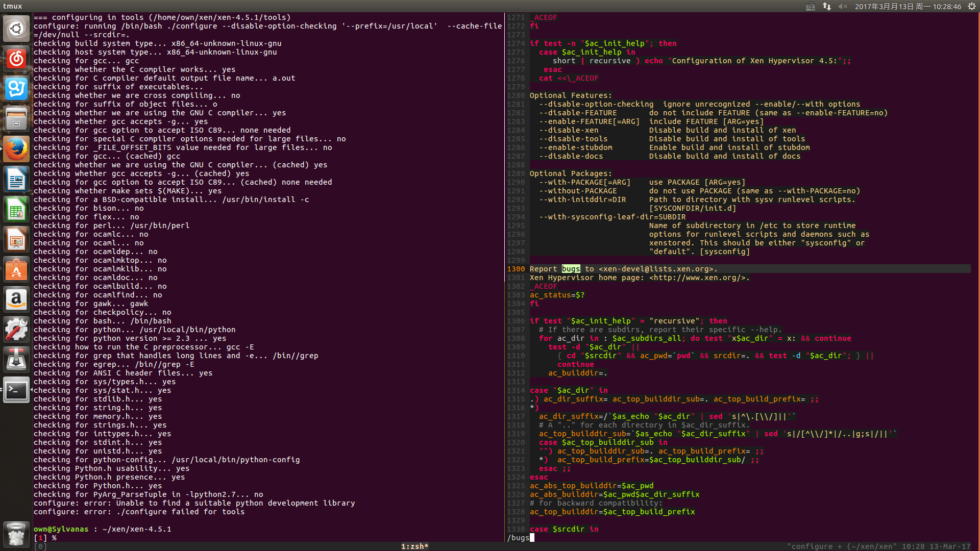Launch NetEase Cloud Music from the dock
Image resolution: width=980 pixels, height=551 pixels.
point(16,59)
